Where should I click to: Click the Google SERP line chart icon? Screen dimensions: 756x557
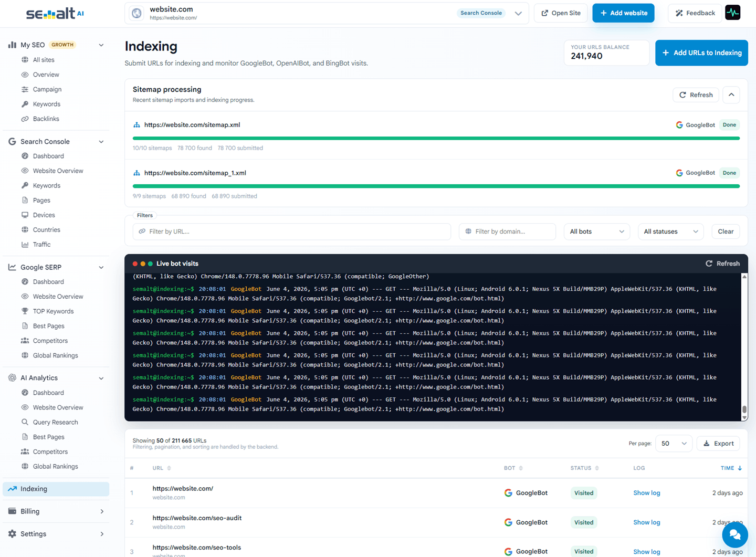(x=12, y=267)
